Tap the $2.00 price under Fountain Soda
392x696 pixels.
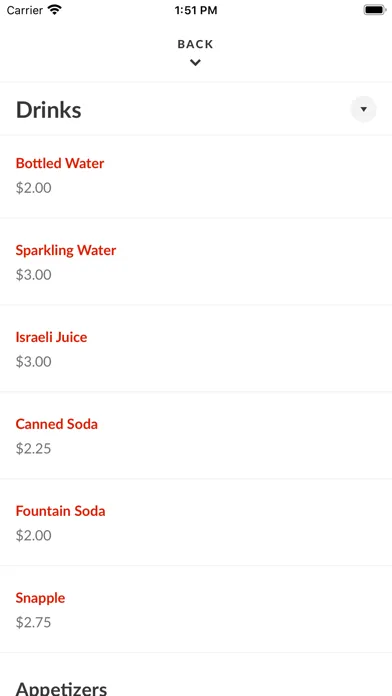click(34, 535)
